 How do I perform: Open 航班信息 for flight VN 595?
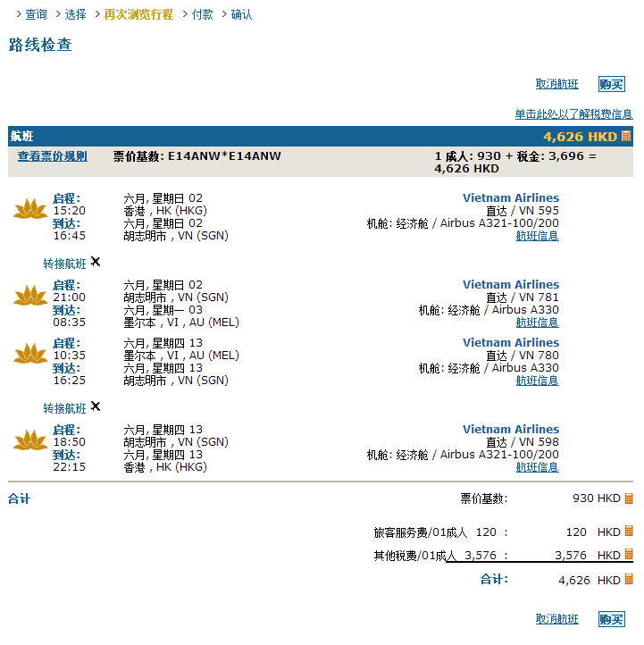click(537, 236)
